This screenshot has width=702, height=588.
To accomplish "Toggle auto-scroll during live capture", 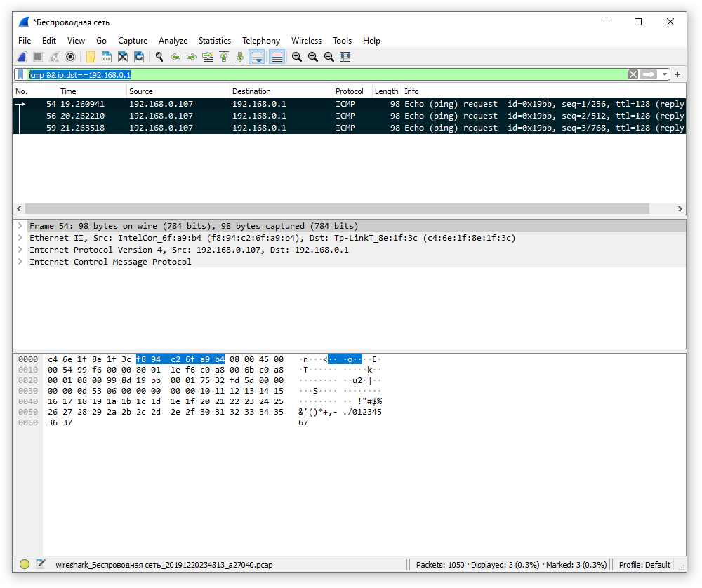I will pyautogui.click(x=257, y=57).
